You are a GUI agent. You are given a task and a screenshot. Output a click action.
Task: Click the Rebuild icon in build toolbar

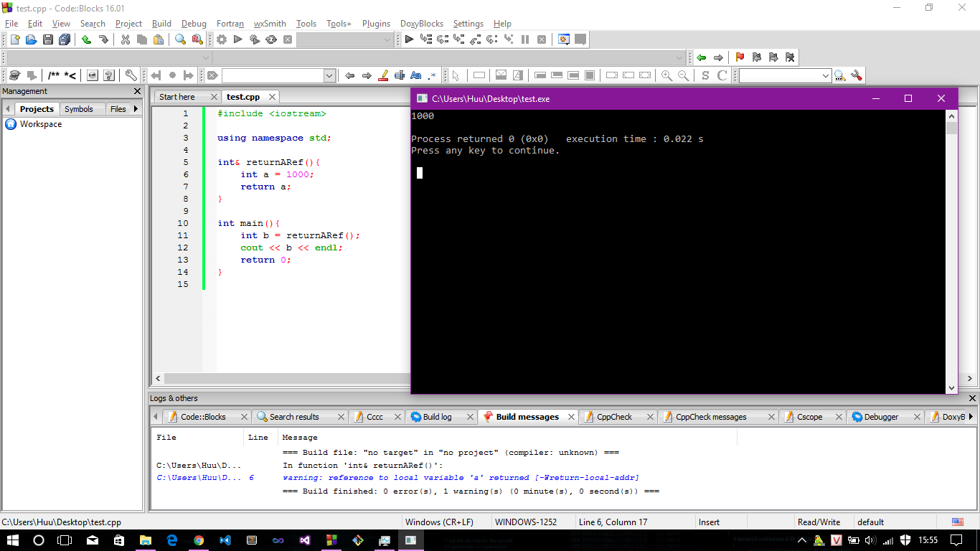(271, 40)
